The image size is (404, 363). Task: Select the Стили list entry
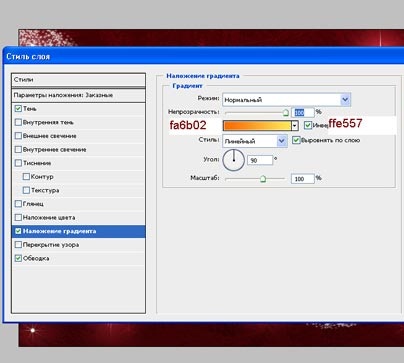tap(79, 80)
